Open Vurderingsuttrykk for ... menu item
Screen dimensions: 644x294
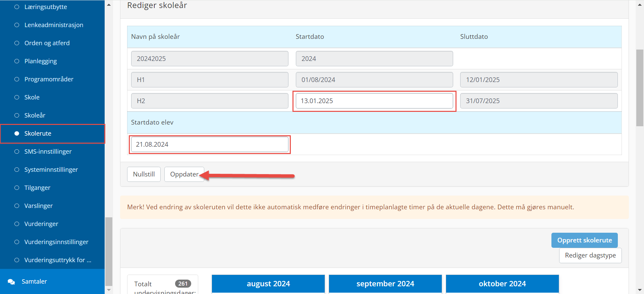[58, 260]
